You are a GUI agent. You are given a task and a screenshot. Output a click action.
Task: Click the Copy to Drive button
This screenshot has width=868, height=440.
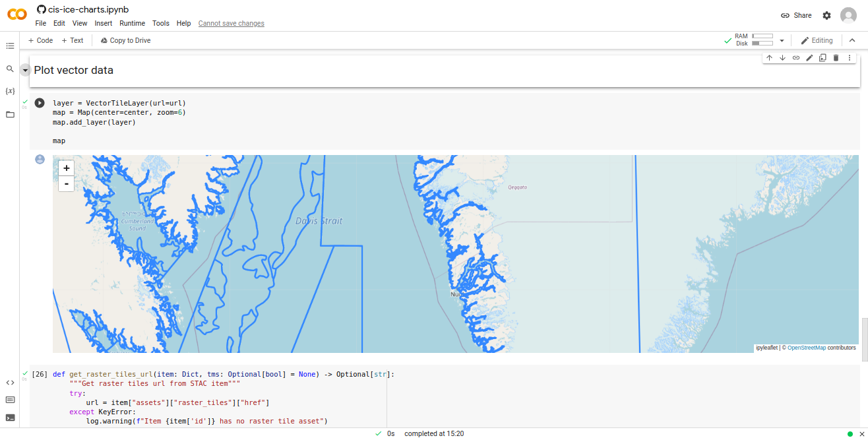click(x=125, y=40)
